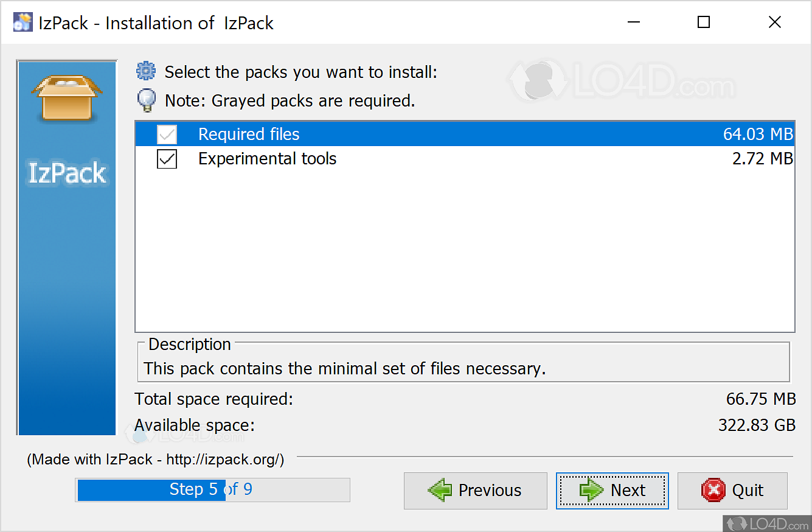
Task: Quit the IzPack installer
Action: tap(732, 490)
